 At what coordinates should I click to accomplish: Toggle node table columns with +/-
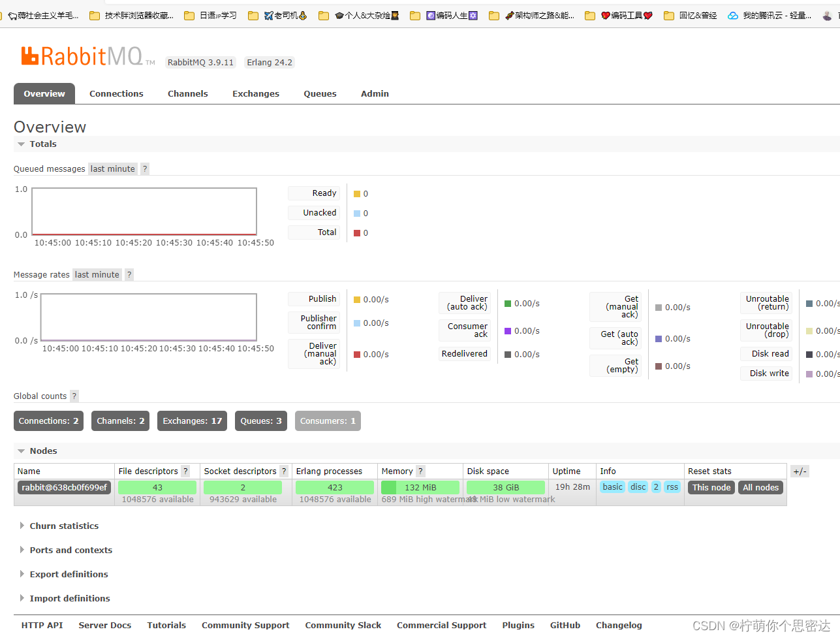click(x=800, y=471)
